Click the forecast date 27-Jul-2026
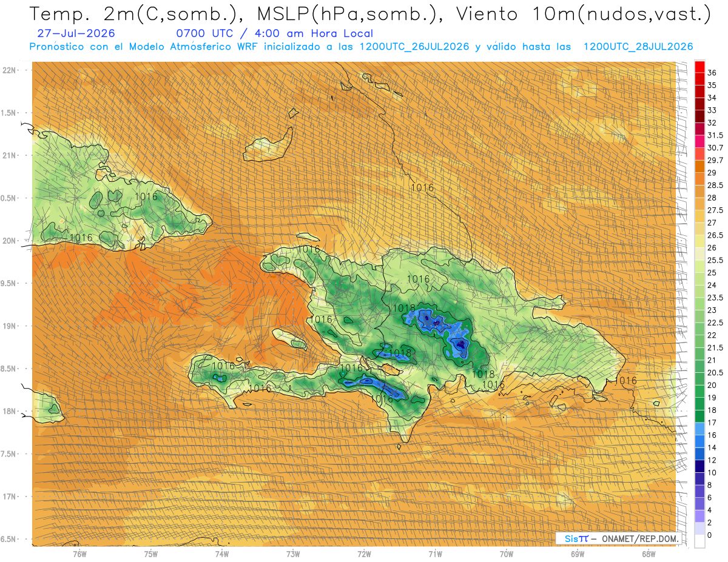 [x=76, y=33]
